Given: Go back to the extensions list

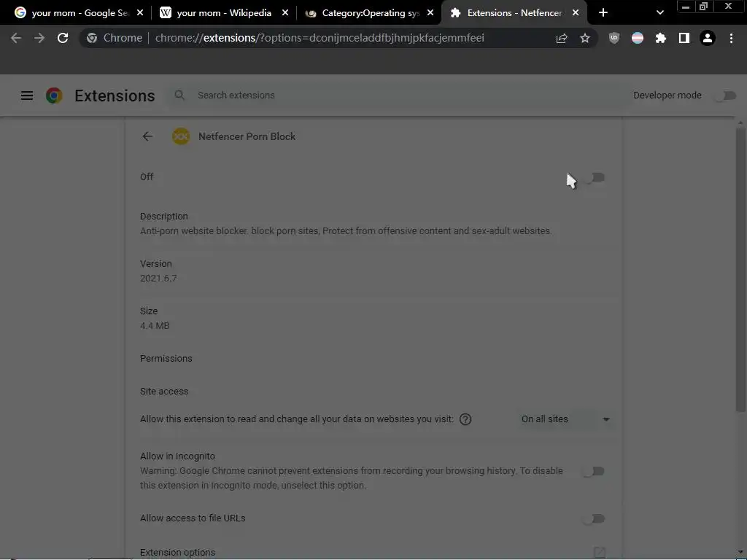Looking at the screenshot, I should (147, 136).
